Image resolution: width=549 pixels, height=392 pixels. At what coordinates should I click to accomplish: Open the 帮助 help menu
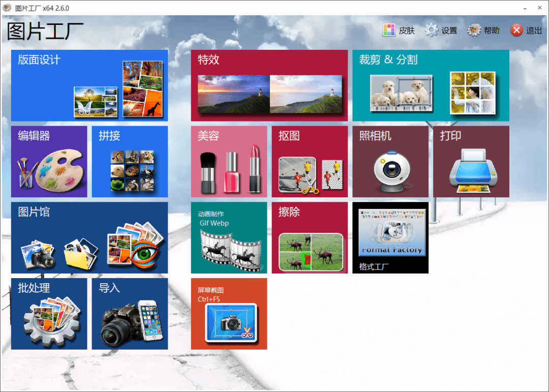pos(483,30)
